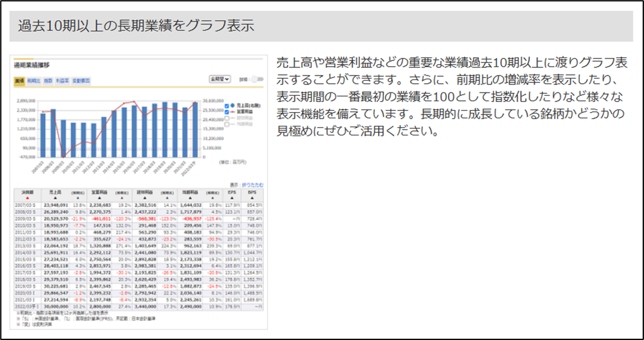Sort by EPS column arrow

point(231,197)
